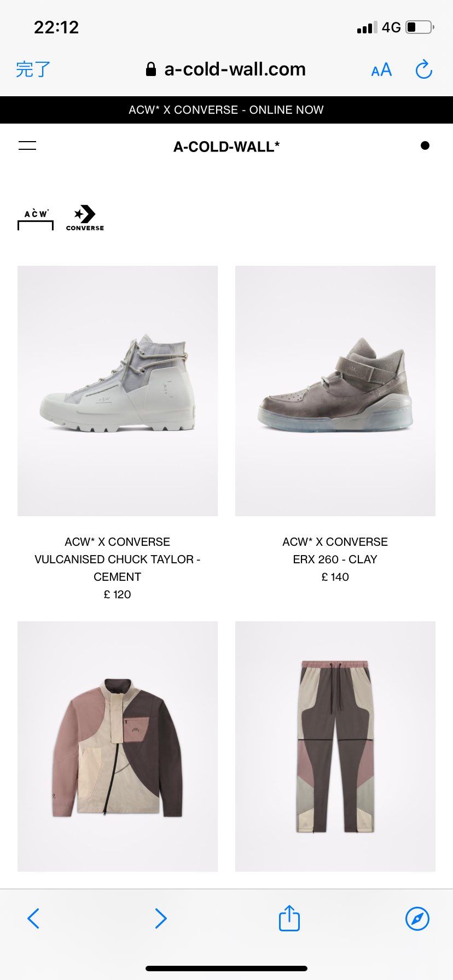View the colour-block jacket product image
The height and width of the screenshot is (980, 453).
tap(118, 746)
